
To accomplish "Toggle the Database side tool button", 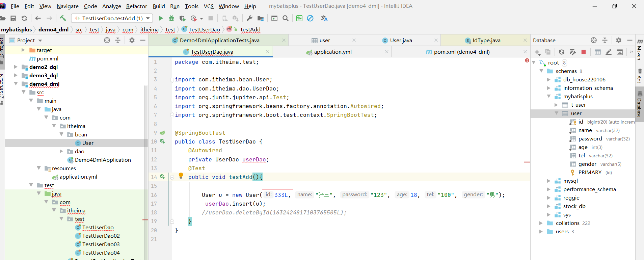I will (x=640, y=104).
